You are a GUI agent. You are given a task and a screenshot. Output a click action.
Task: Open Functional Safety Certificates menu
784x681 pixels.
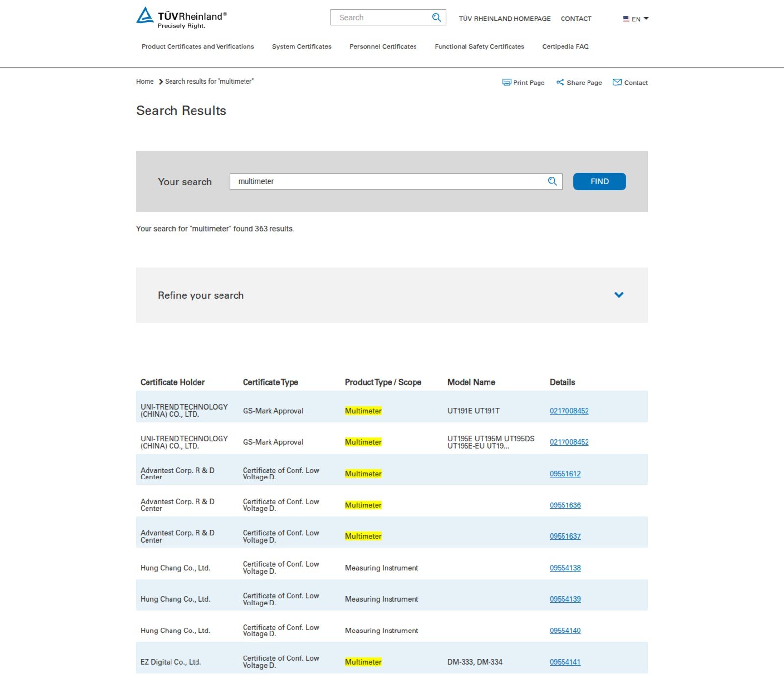click(x=479, y=47)
